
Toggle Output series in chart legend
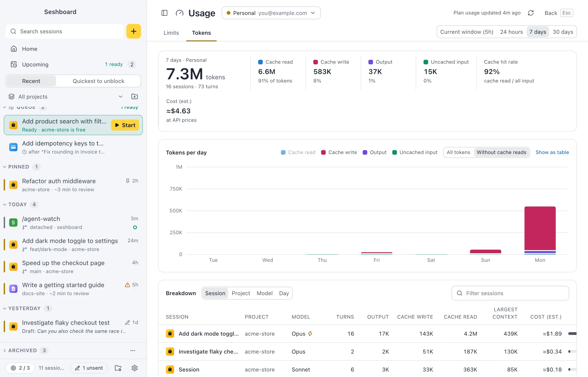(x=374, y=152)
